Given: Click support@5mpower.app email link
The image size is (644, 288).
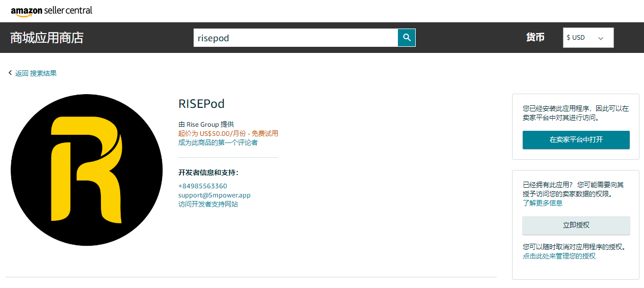Looking at the screenshot, I should [214, 195].
